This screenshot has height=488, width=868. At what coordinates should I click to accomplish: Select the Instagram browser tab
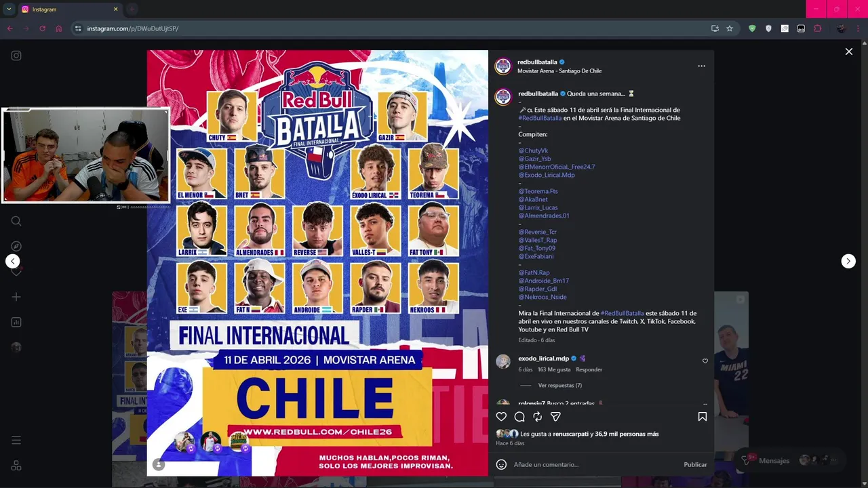pyautogui.click(x=69, y=9)
